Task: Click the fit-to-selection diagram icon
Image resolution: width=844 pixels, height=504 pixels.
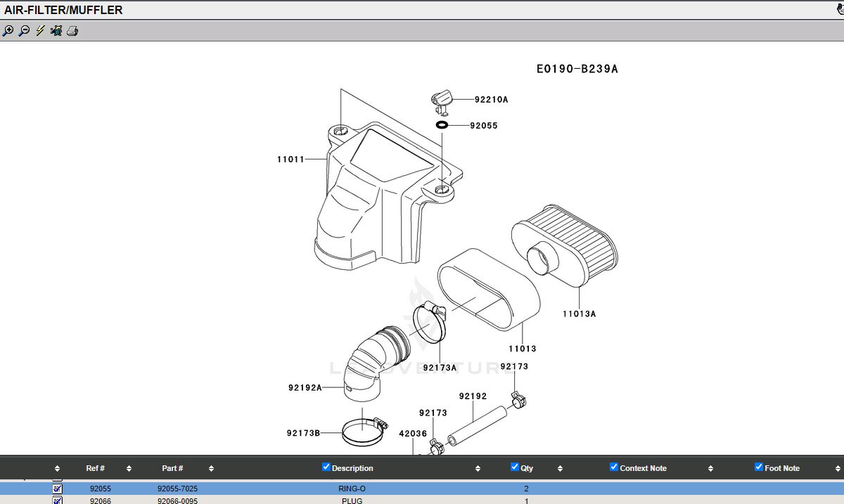Action: 56,31
